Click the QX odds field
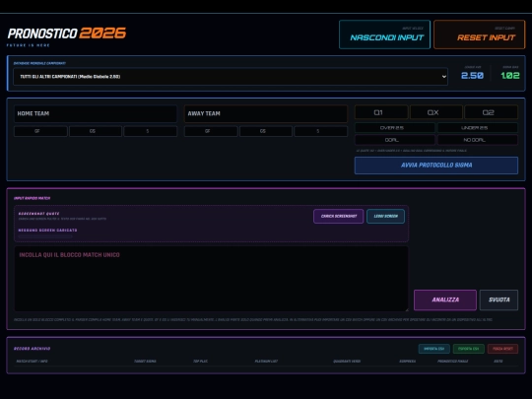Image resolution: width=532 pixels, height=399 pixels. pyautogui.click(x=436, y=112)
